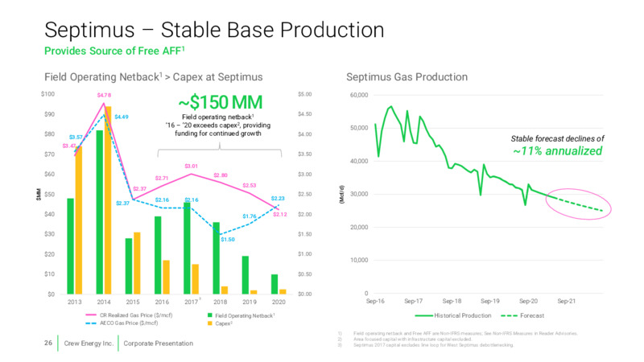Click the "2014" year axis label
The image size is (644, 362).
click(x=104, y=302)
